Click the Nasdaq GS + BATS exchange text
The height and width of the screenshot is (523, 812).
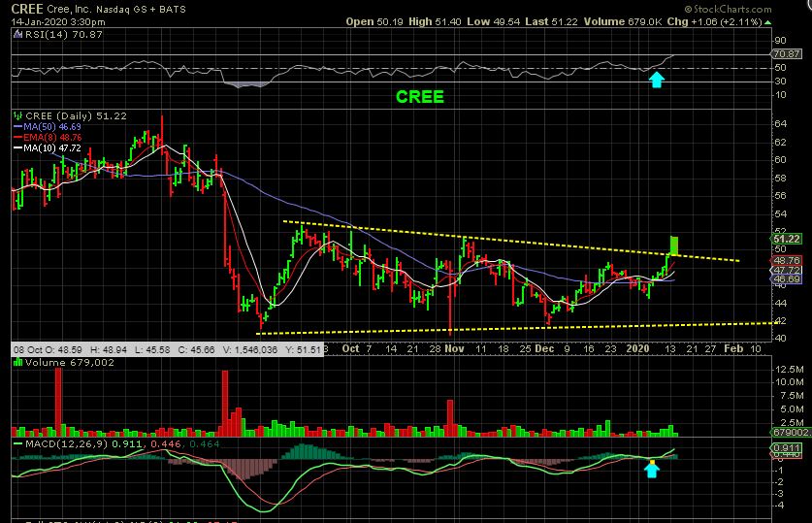click(x=141, y=10)
